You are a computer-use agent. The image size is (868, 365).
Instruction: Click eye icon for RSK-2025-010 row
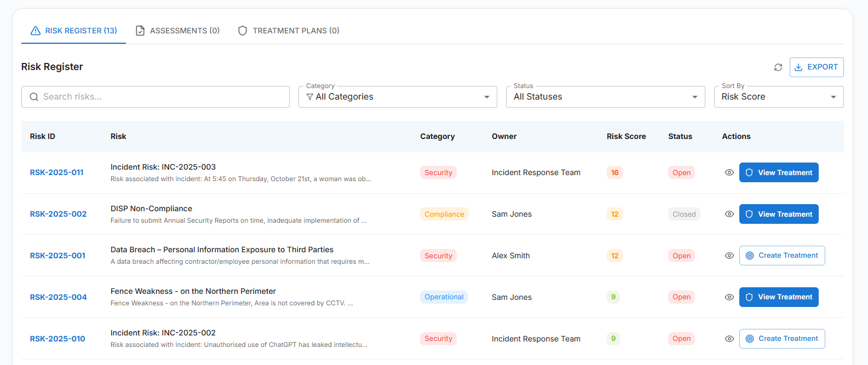pos(729,339)
